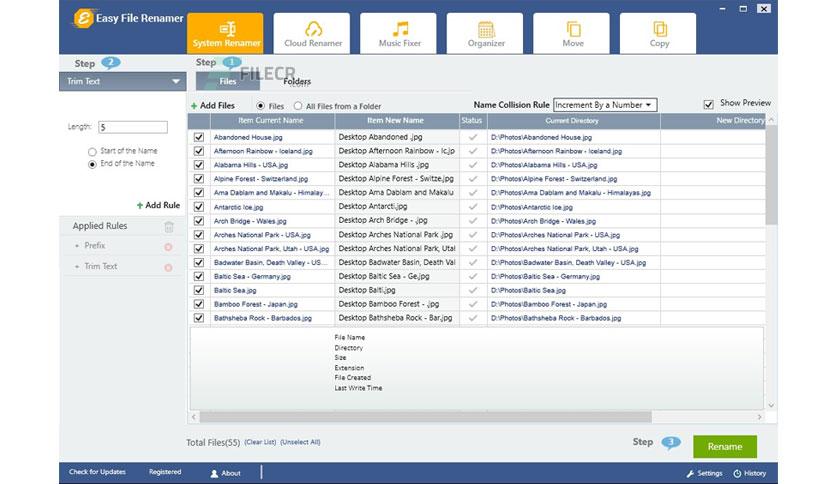The width and height of the screenshot is (836, 484).
Task: Open the Cloud Renamer tab
Action: click(x=312, y=34)
